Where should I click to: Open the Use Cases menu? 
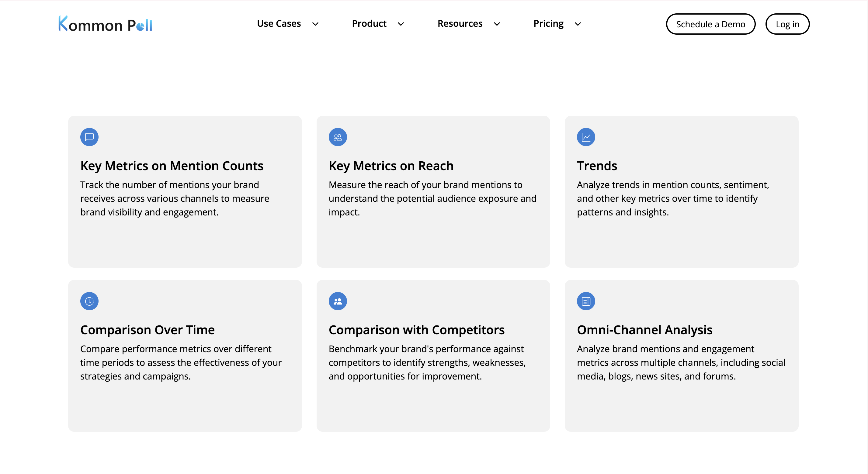click(279, 24)
